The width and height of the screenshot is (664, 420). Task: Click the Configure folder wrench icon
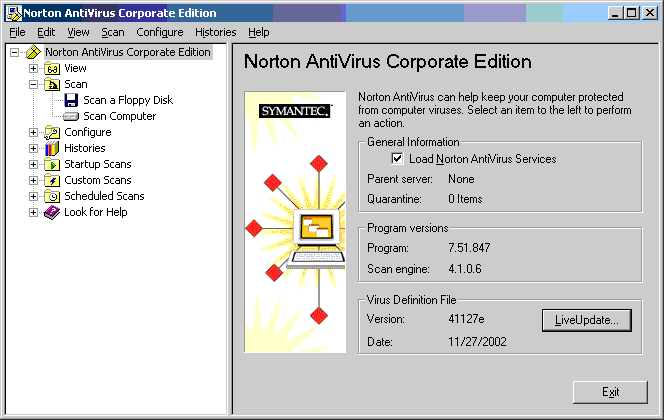coord(52,133)
